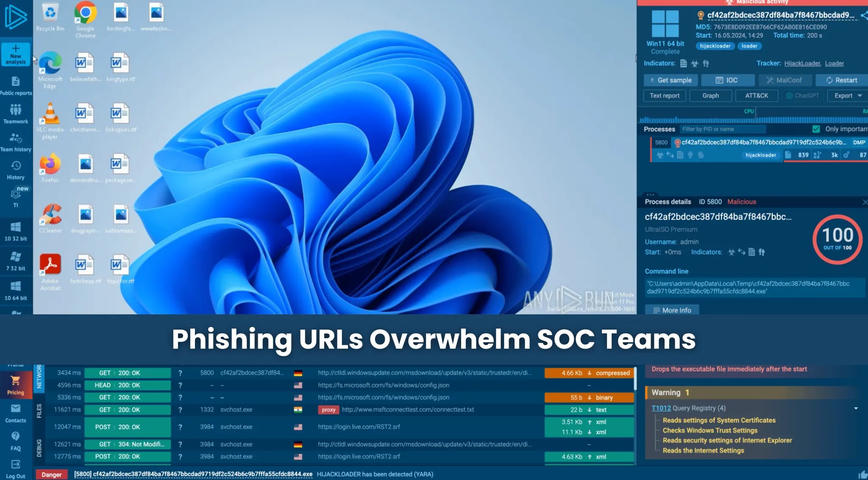Open the T1012 technique link
Screen dimensions: 868x480
pyautogui.click(x=661, y=408)
